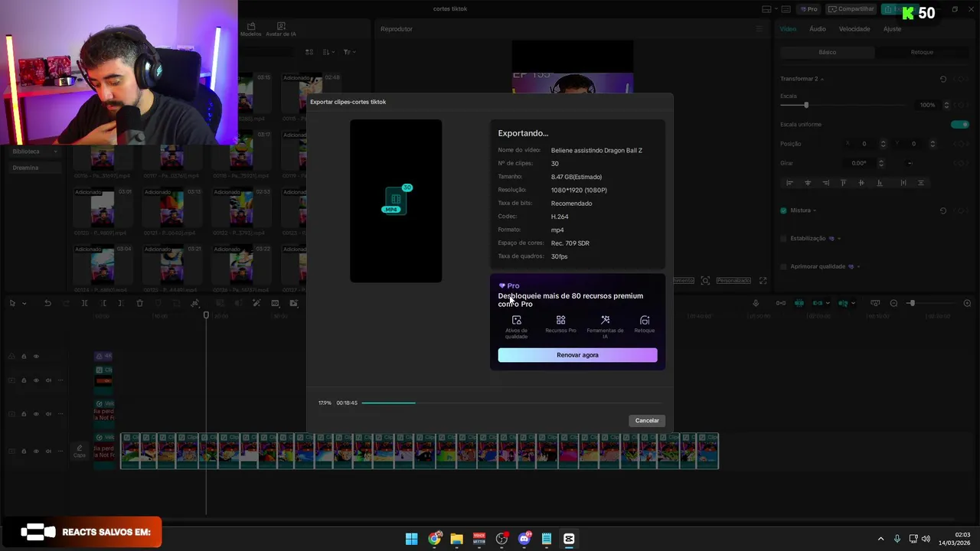980x551 pixels.
Task: Click the Renovar agora button
Action: pos(577,355)
